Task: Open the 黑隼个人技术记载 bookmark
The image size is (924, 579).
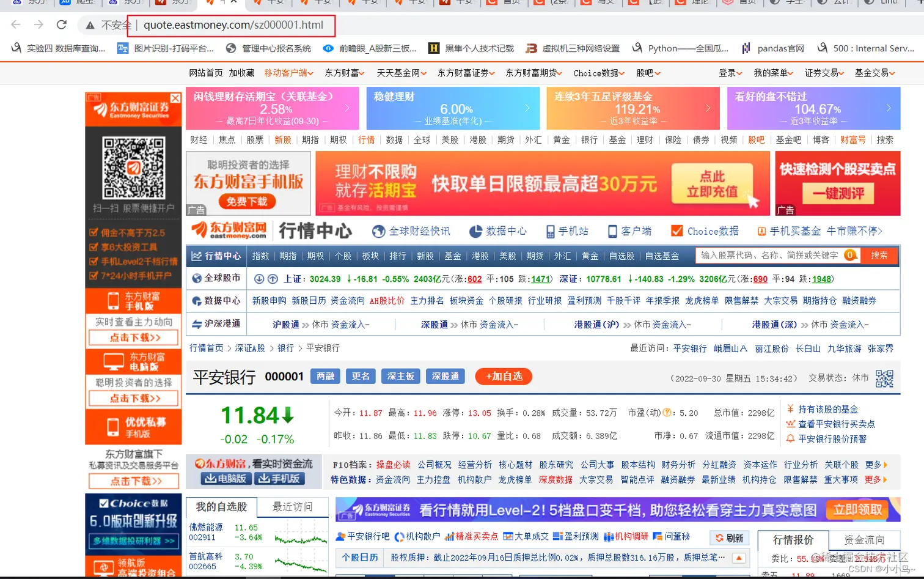Action: point(471,48)
